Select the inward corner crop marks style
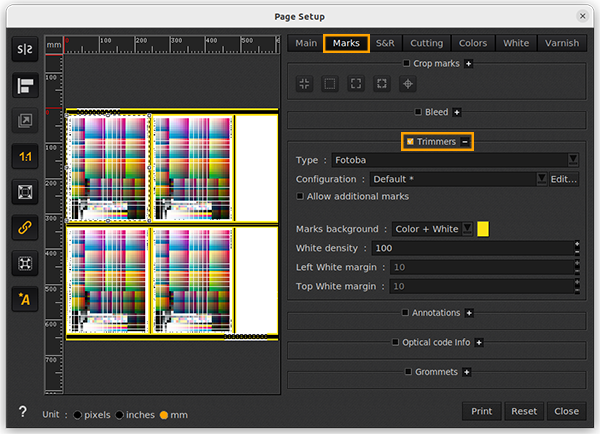Viewport: 600px width, 434px height. tap(304, 84)
